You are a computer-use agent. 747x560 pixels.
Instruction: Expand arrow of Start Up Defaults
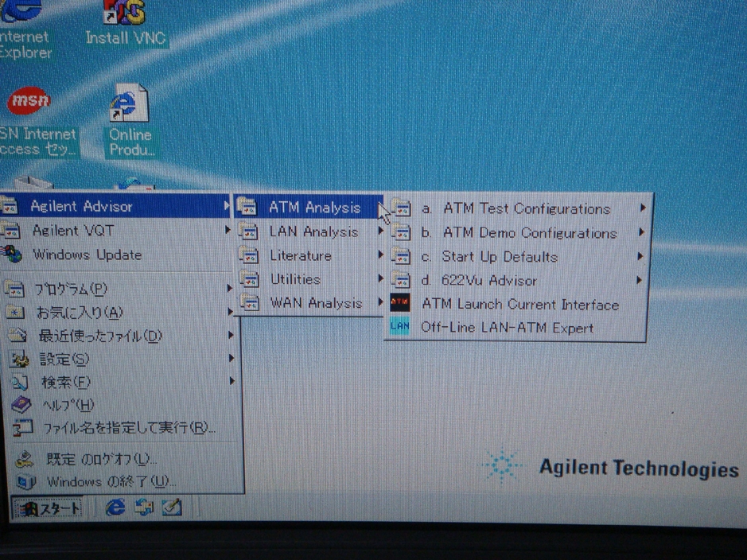coord(640,256)
